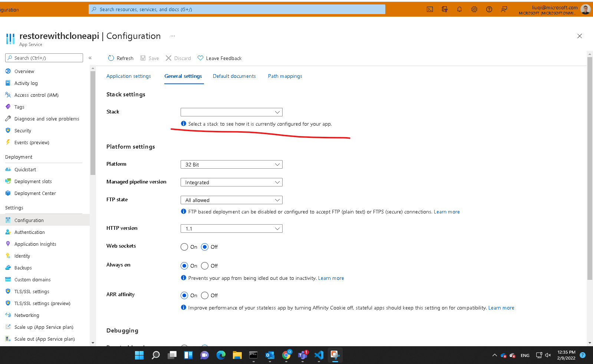Click Learn more link for FTP deployment

click(447, 212)
